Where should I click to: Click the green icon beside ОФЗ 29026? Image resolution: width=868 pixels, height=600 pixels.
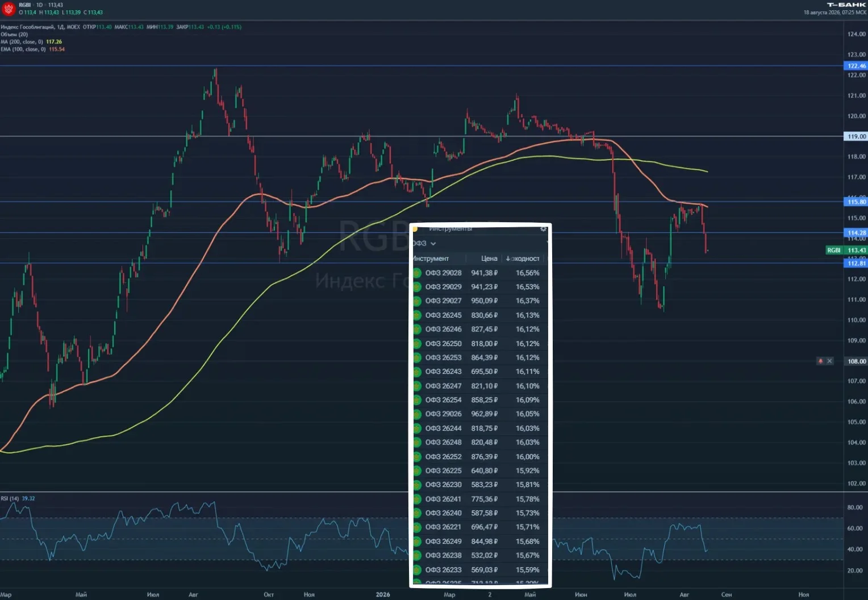pos(417,414)
